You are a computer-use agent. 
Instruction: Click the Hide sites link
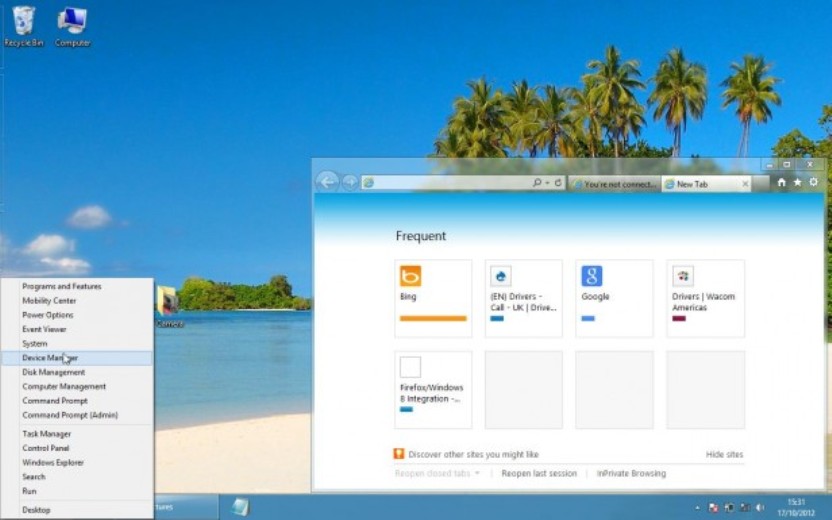[x=724, y=454]
